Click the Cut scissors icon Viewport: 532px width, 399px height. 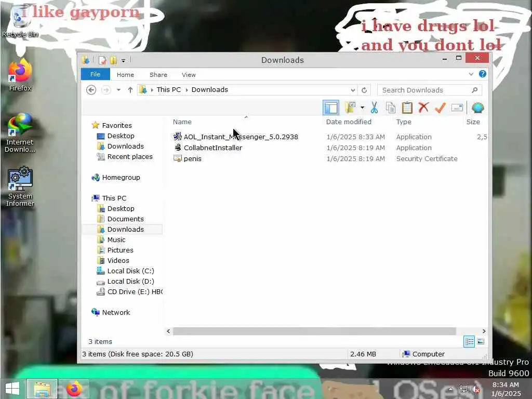point(374,108)
